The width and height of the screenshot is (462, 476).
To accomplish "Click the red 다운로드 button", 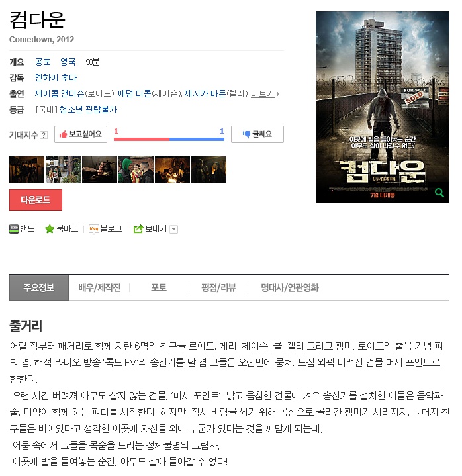I will click(x=36, y=200).
